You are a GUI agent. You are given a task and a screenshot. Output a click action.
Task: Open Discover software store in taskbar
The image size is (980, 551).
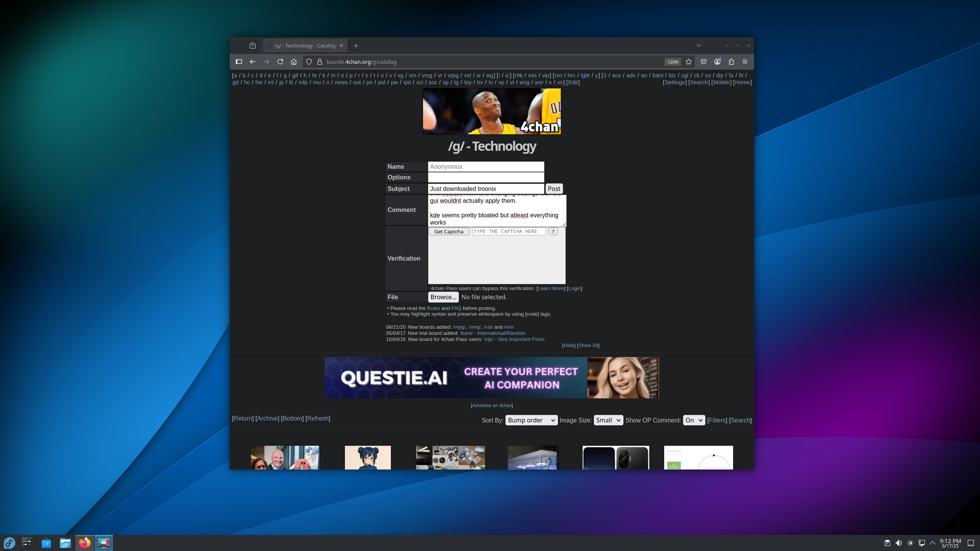(x=46, y=543)
